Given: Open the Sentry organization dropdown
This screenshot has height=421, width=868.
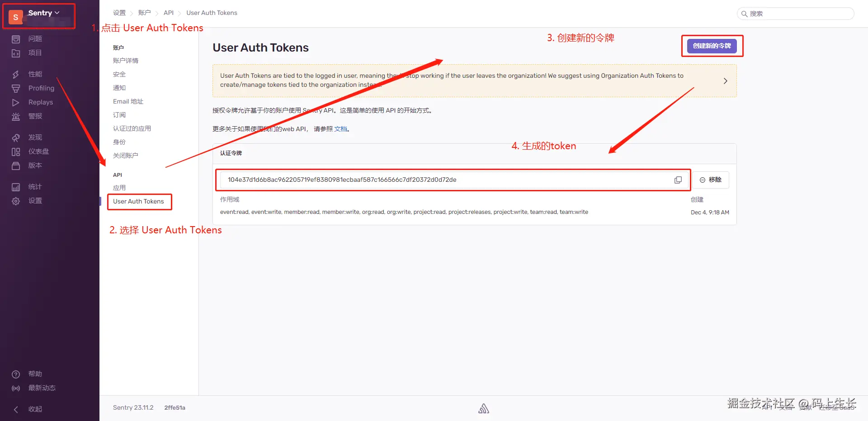Looking at the screenshot, I should coord(44,13).
